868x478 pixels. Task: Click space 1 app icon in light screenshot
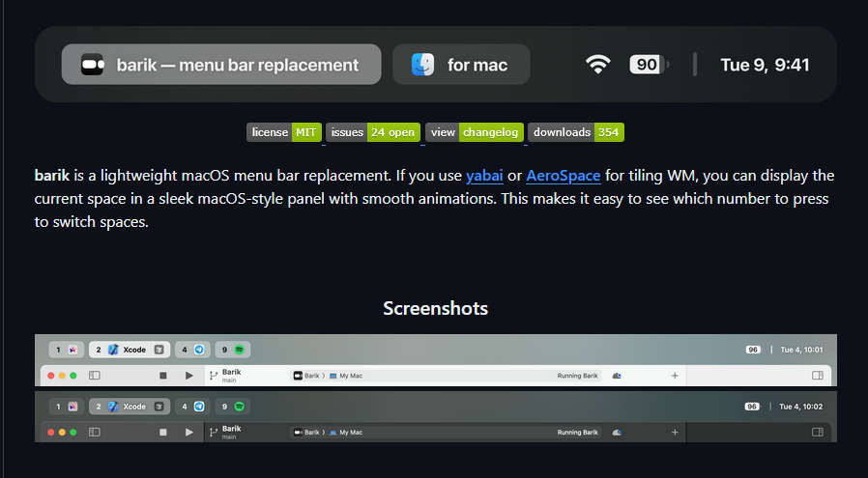pos(72,350)
